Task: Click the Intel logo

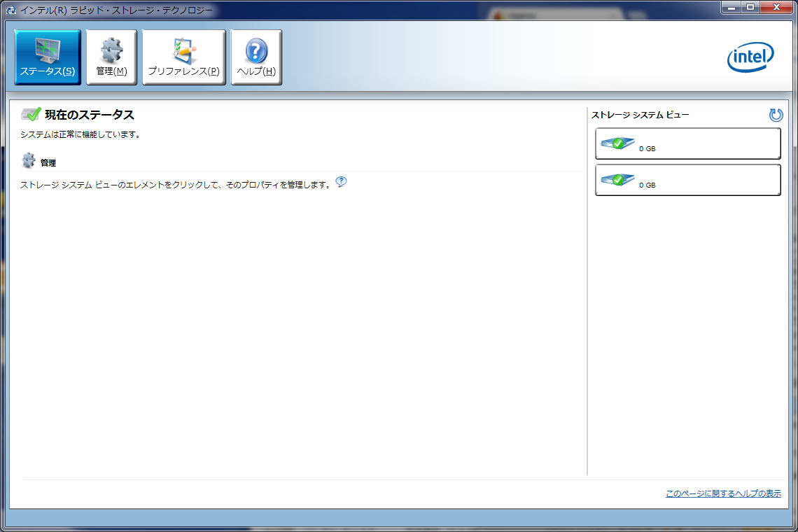Action: click(750, 57)
